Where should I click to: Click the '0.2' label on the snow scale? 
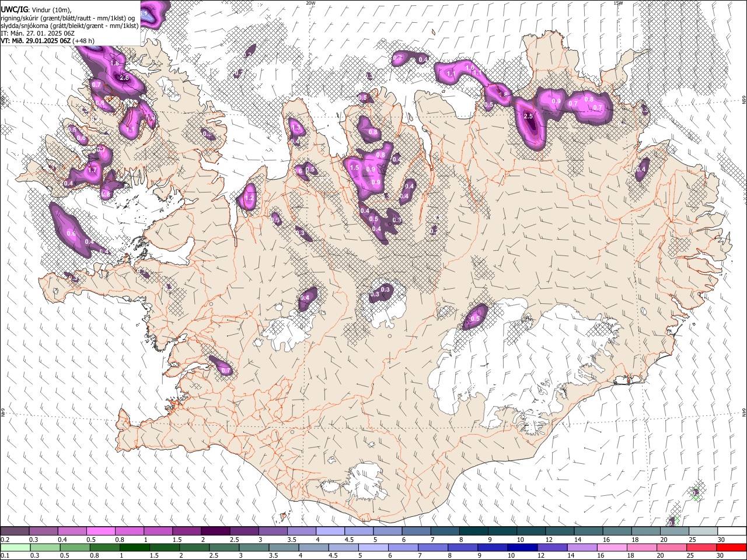[x=5, y=540]
